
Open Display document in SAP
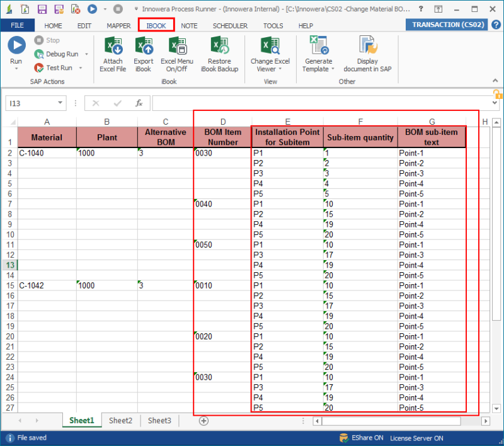pos(367,47)
